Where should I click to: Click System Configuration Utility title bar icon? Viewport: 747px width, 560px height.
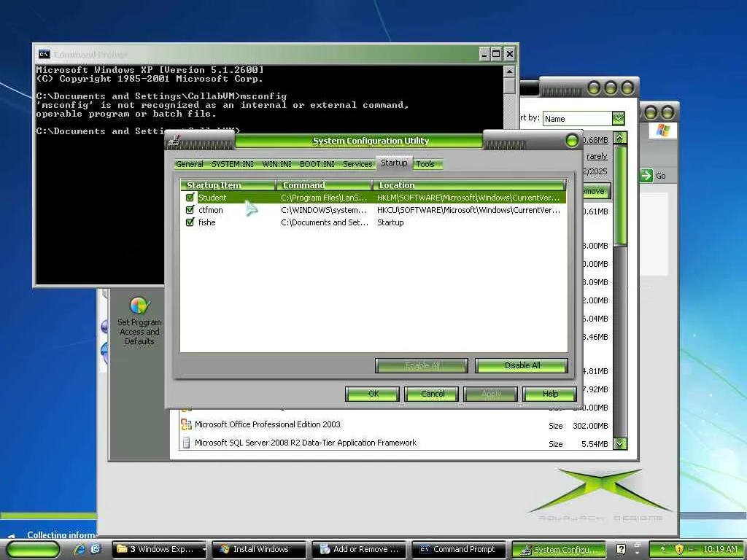click(174, 141)
